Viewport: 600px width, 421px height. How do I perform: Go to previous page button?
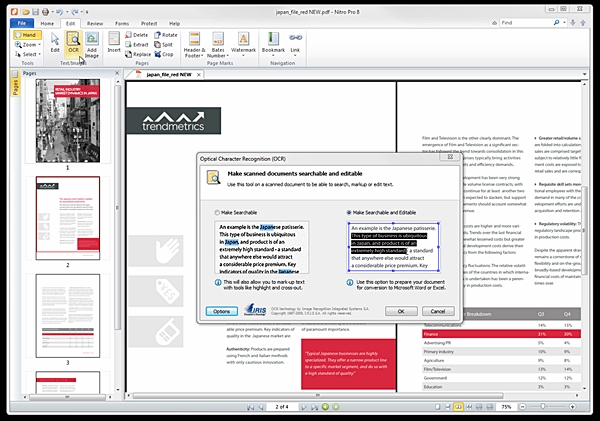[261, 407]
